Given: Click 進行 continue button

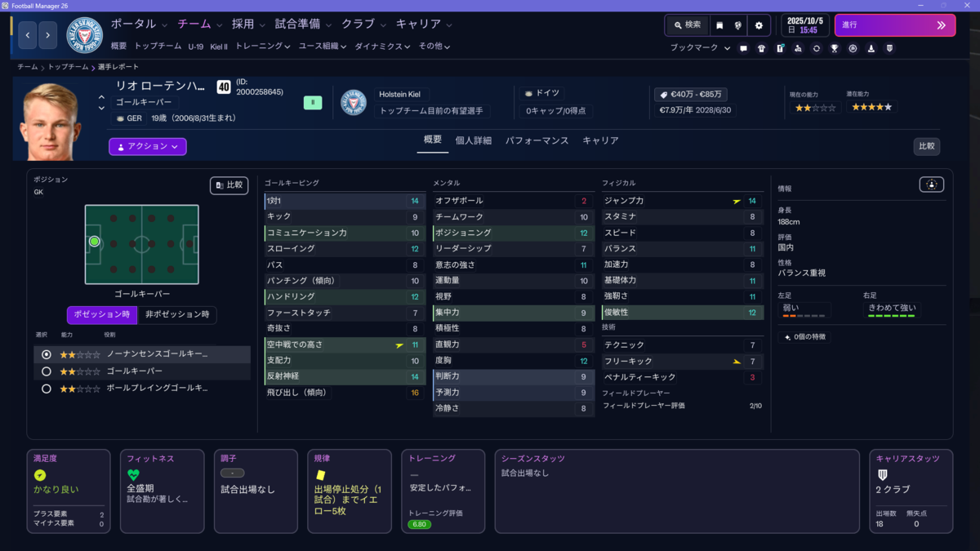Looking at the screenshot, I should click(895, 25).
